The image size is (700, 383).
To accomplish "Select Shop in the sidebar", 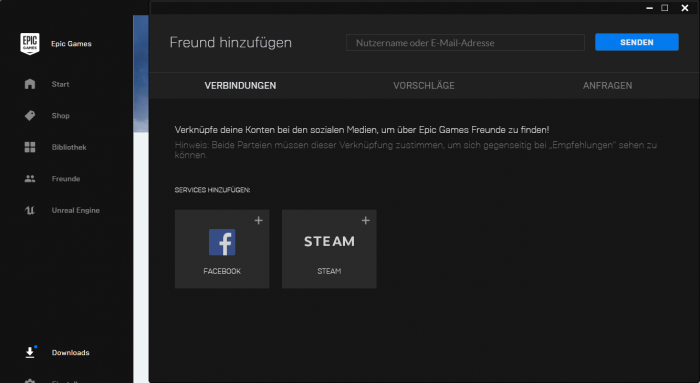I will 60,116.
